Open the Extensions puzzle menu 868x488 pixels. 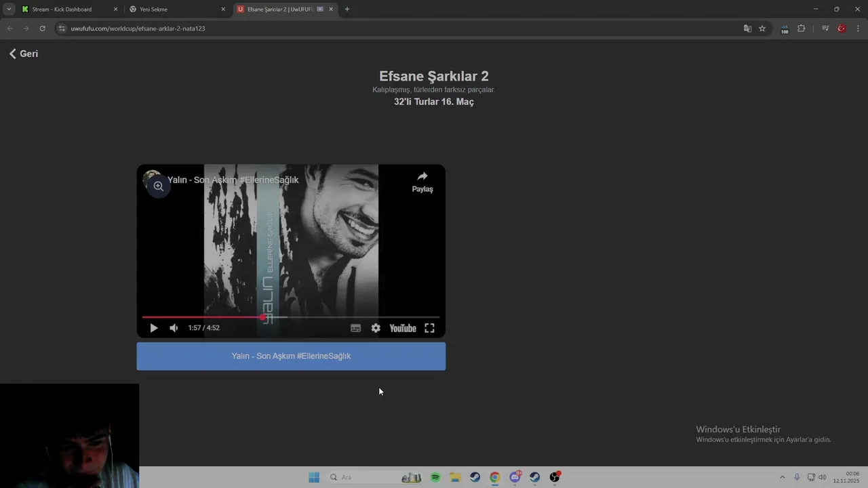(802, 28)
